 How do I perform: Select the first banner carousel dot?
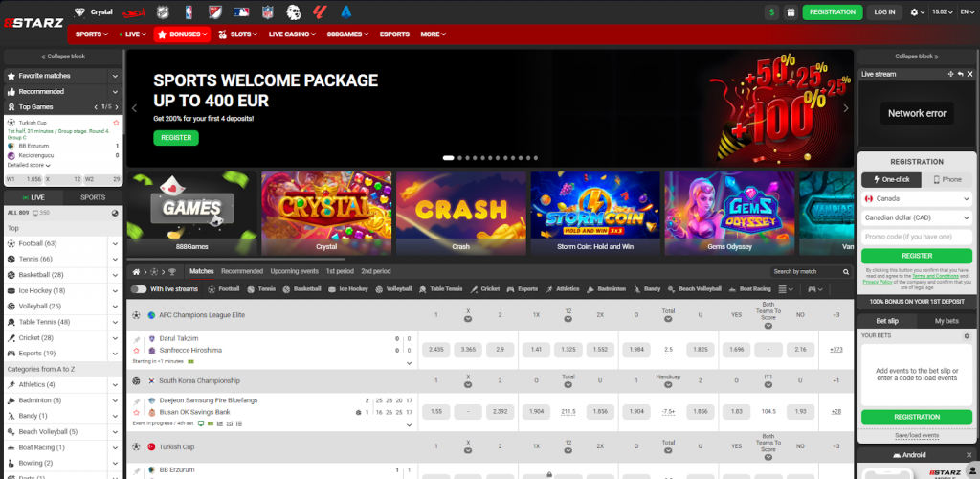(448, 158)
